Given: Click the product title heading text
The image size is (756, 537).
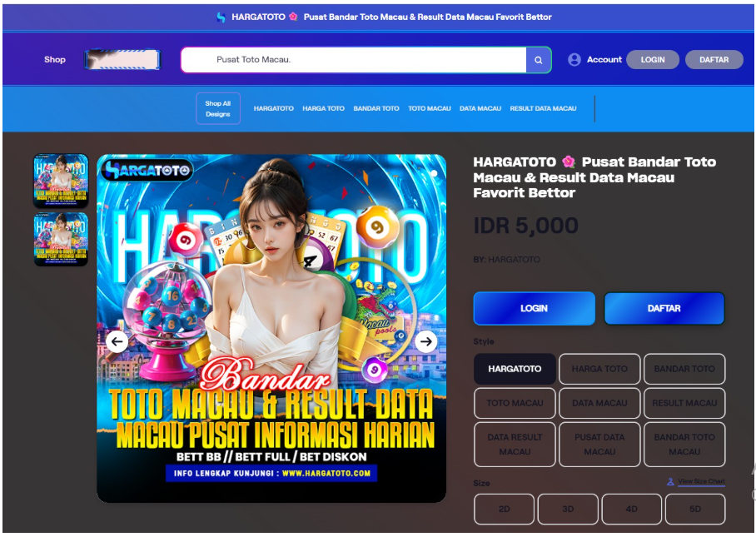Looking at the screenshot, I should coord(594,177).
